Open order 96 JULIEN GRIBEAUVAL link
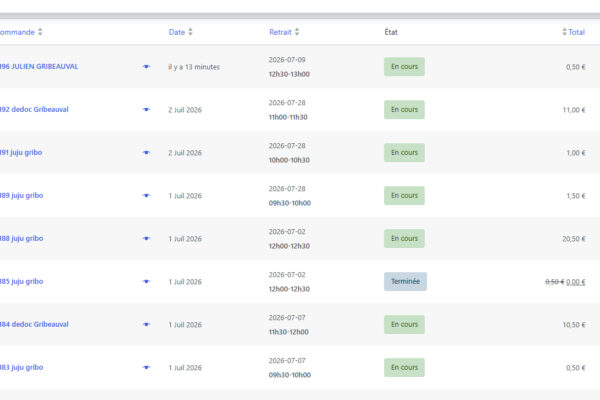This screenshot has height=400, width=600. [x=39, y=67]
